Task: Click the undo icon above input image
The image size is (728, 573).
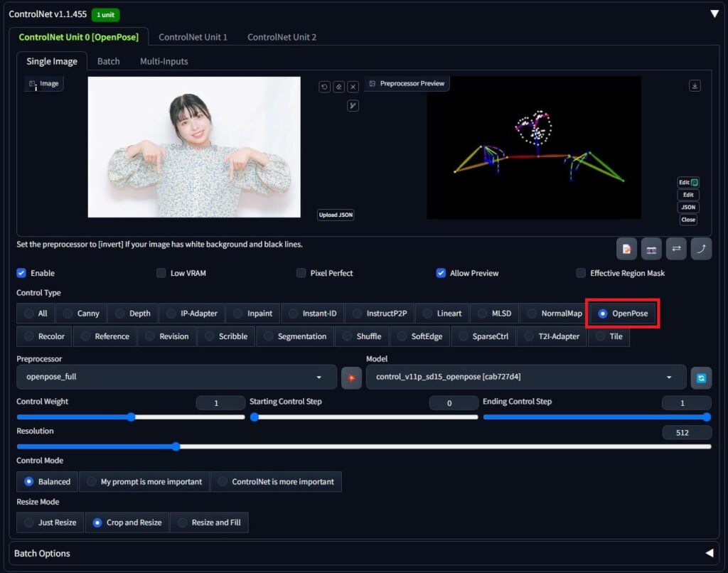Action: [324, 87]
